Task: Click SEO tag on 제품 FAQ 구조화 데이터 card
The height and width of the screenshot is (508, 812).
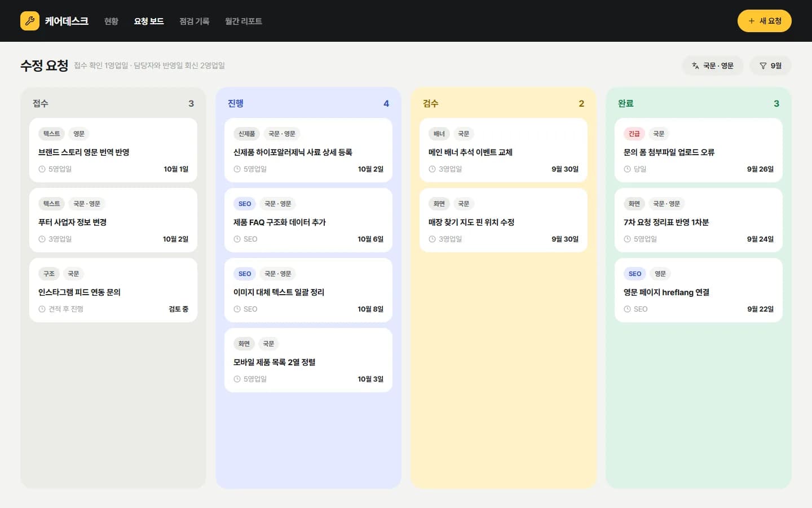Action: (245, 204)
